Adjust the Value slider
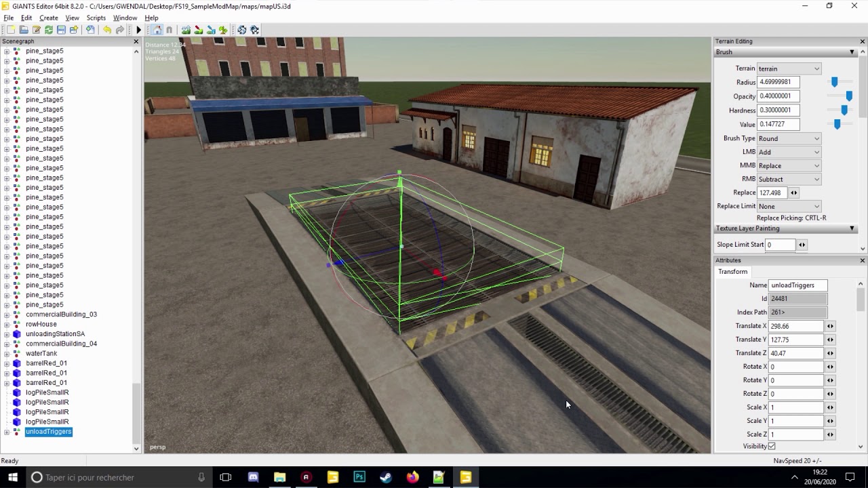868x488 pixels. 837,124
